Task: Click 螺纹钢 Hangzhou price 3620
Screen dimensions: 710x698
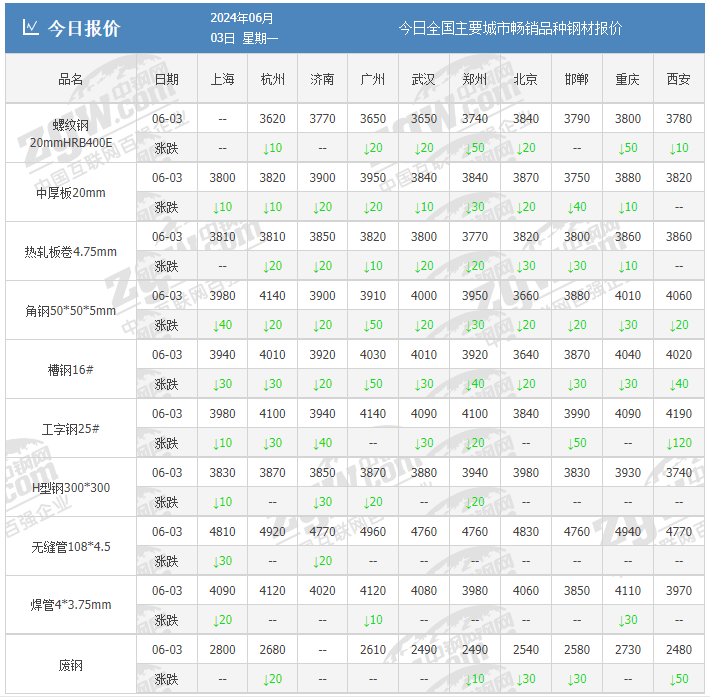Action: 273,119
